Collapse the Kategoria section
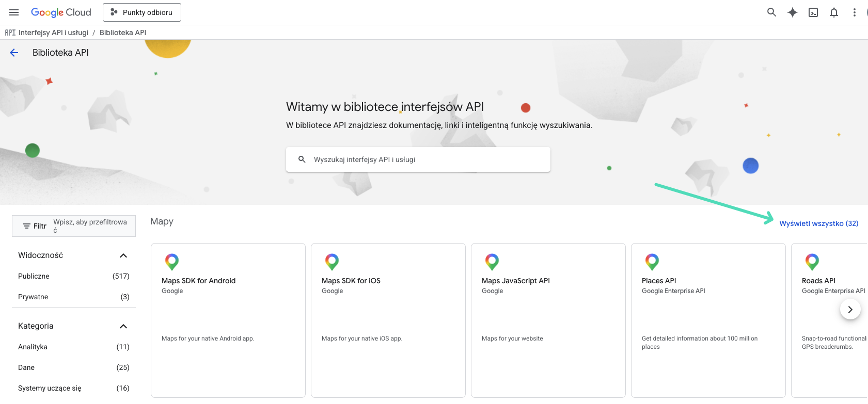 pyautogui.click(x=123, y=326)
